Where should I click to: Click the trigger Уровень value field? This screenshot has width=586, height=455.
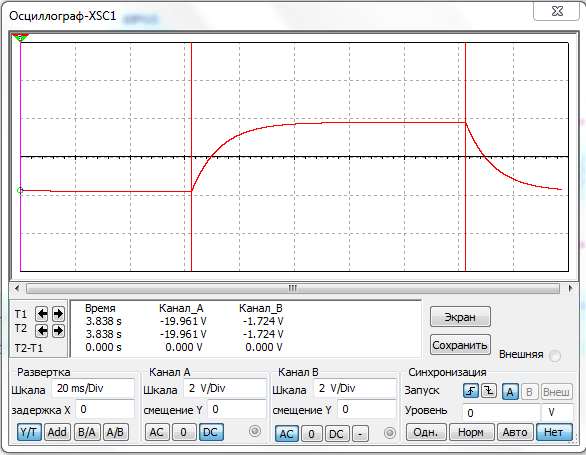click(x=501, y=412)
